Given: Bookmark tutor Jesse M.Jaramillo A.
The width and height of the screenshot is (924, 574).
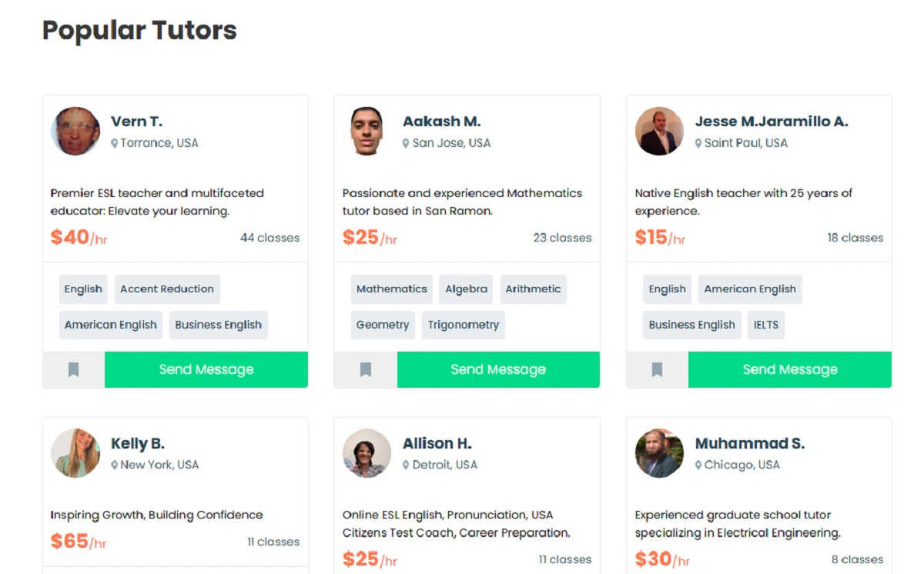Looking at the screenshot, I should (x=657, y=370).
